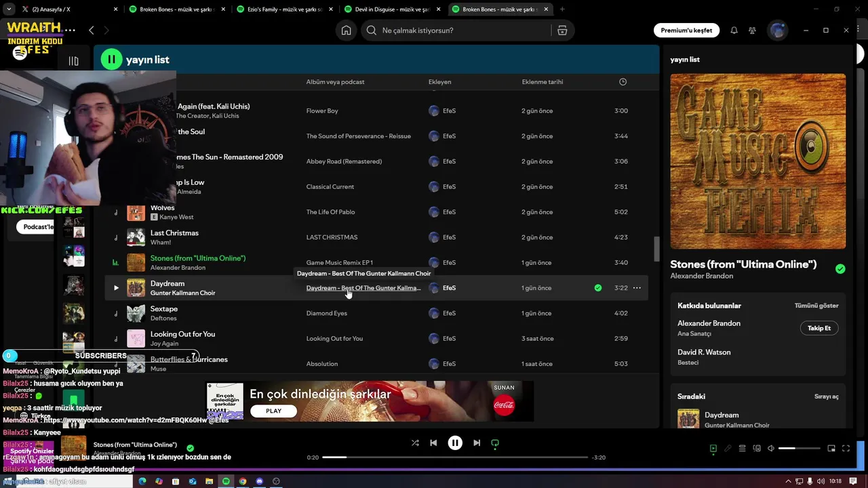Screen dimensions: 868x488
Task: Mute the Spotify volume
Action: tap(771, 449)
